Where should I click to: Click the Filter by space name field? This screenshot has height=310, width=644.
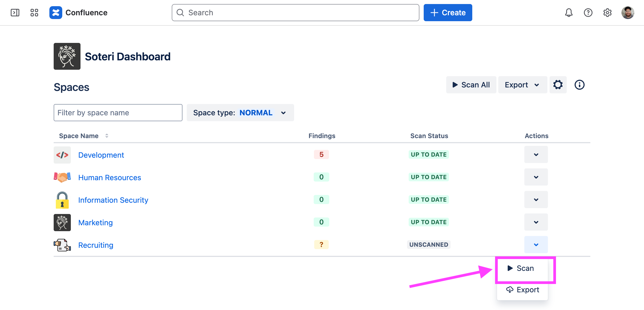pyautogui.click(x=118, y=113)
